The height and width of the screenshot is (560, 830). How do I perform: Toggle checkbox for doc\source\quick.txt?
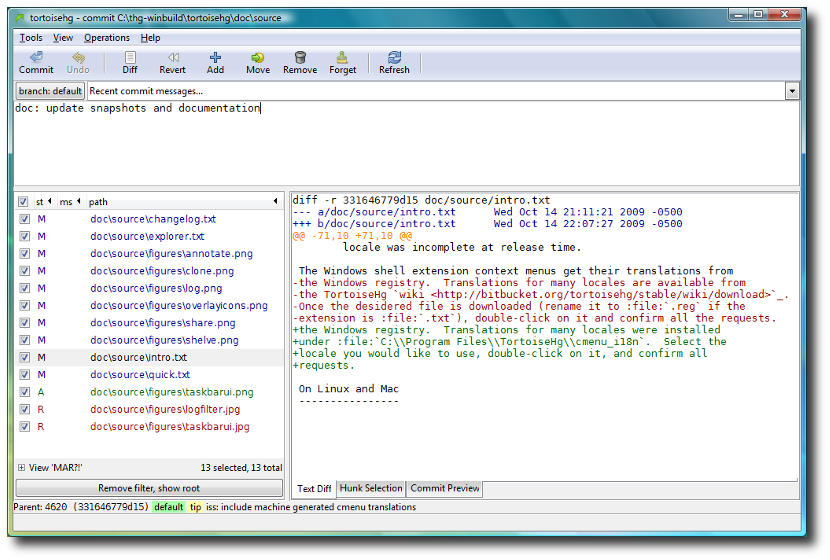23,375
